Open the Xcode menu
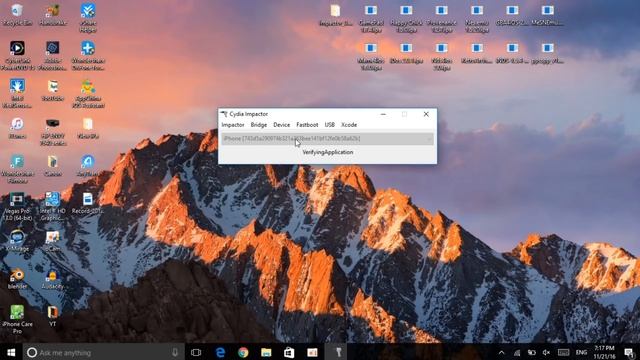 349,125
